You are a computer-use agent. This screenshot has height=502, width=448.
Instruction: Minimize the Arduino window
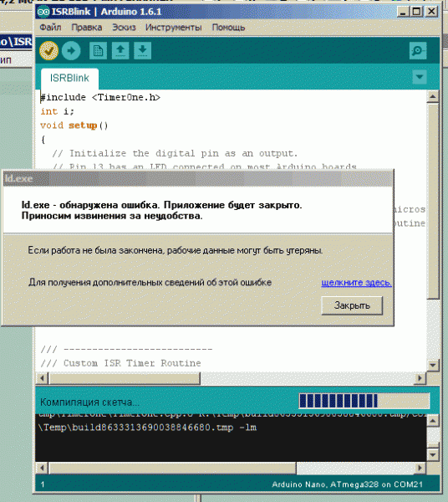[x=403, y=12]
